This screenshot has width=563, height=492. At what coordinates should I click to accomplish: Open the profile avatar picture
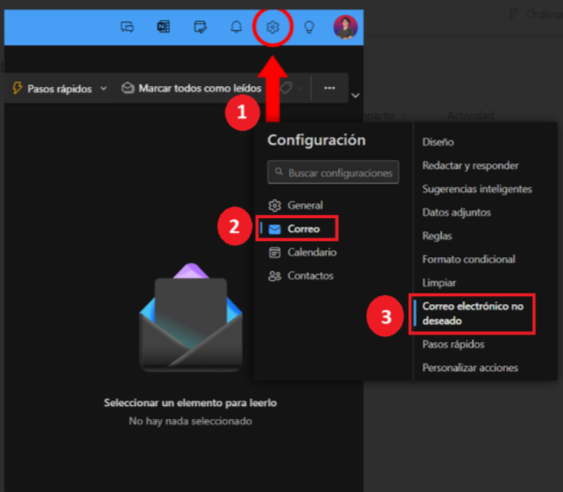pyautogui.click(x=345, y=27)
